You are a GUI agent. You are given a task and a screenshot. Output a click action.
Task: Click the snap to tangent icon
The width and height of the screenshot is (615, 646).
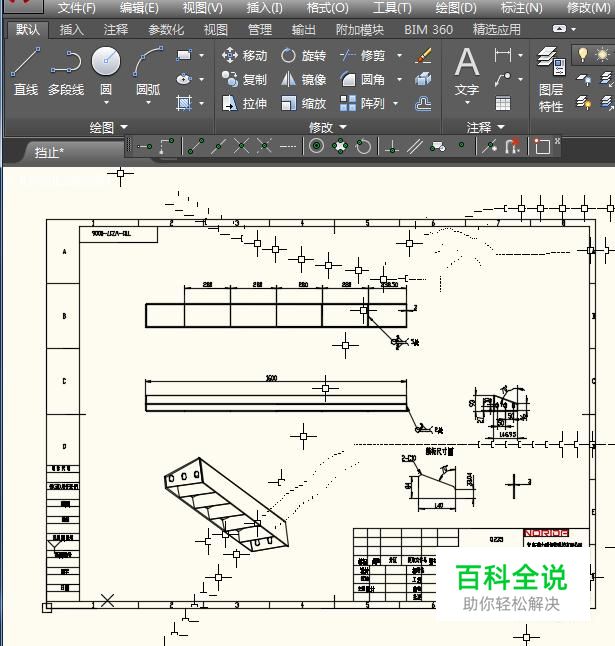point(363,146)
